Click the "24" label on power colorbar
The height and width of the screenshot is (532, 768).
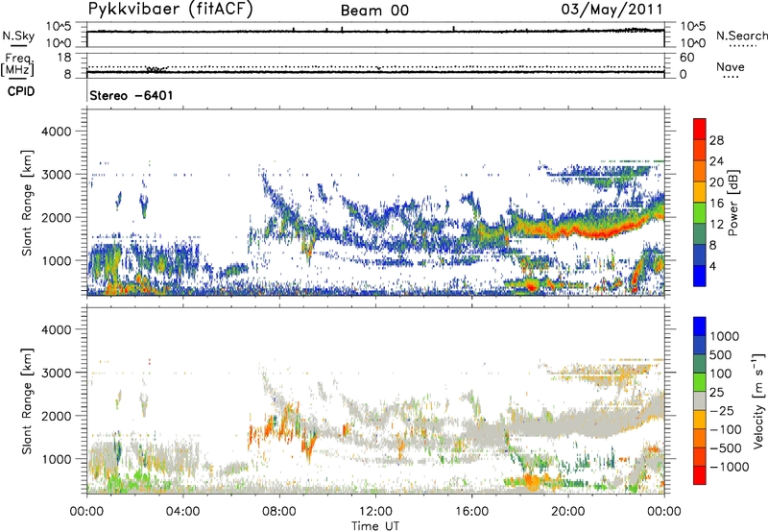[716, 161]
